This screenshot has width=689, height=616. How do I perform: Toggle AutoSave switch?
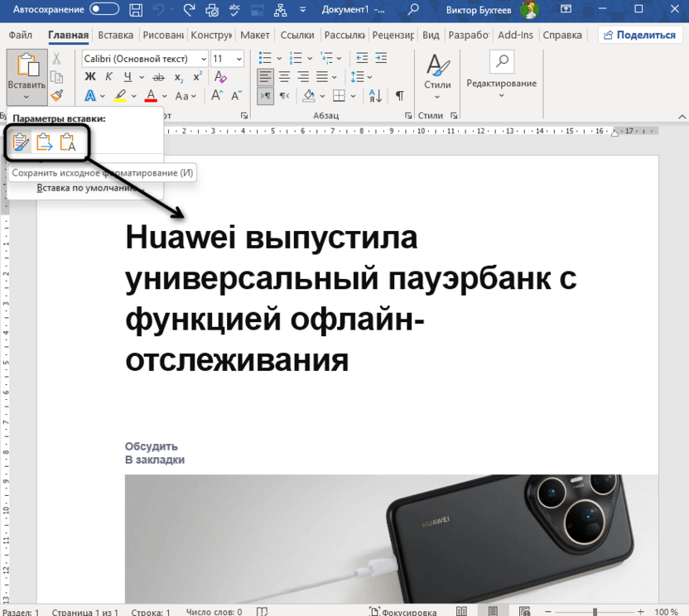click(x=104, y=9)
